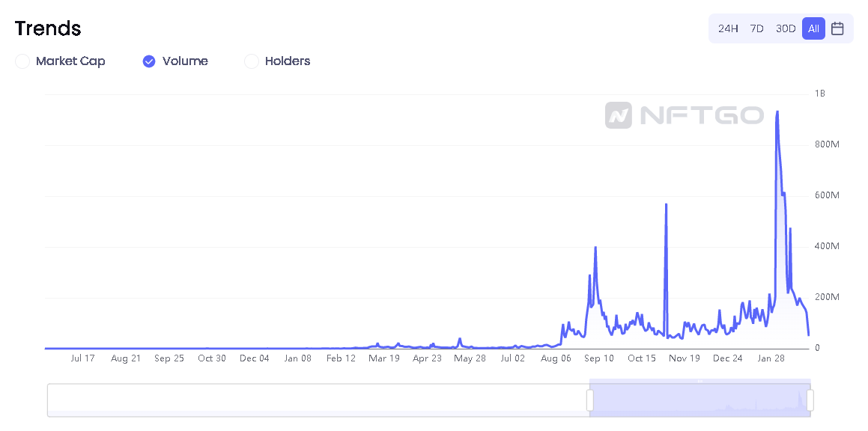Select the All time range

(x=814, y=28)
